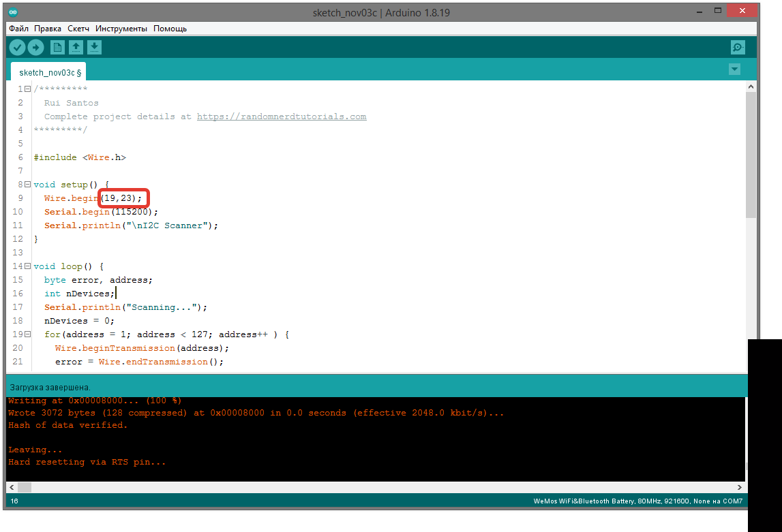The width and height of the screenshot is (782, 532).
Task: Open the Инструменты menu
Action: pos(121,29)
